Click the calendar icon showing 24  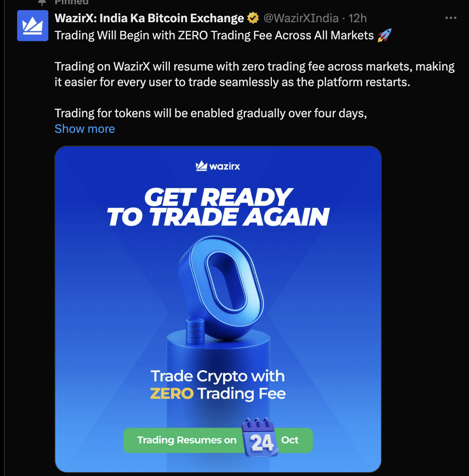260,437
